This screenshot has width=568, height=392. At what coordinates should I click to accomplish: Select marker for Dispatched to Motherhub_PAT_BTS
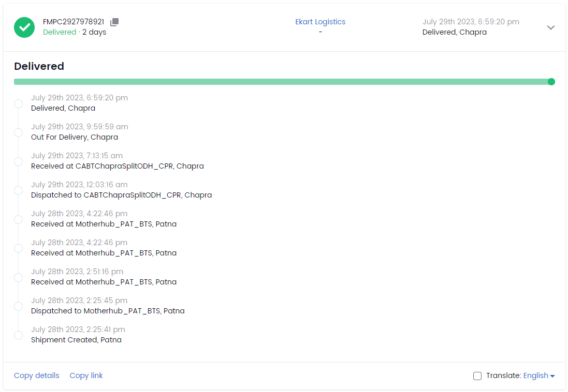tap(18, 306)
